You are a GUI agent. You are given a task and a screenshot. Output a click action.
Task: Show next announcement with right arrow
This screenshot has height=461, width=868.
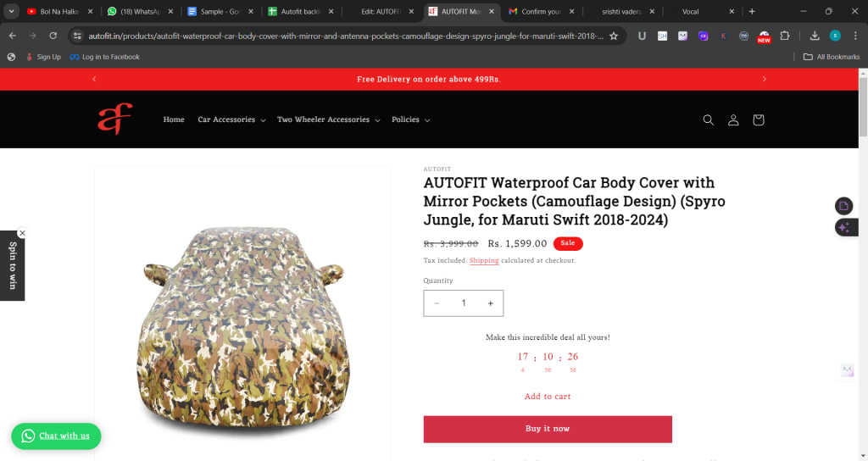point(764,79)
